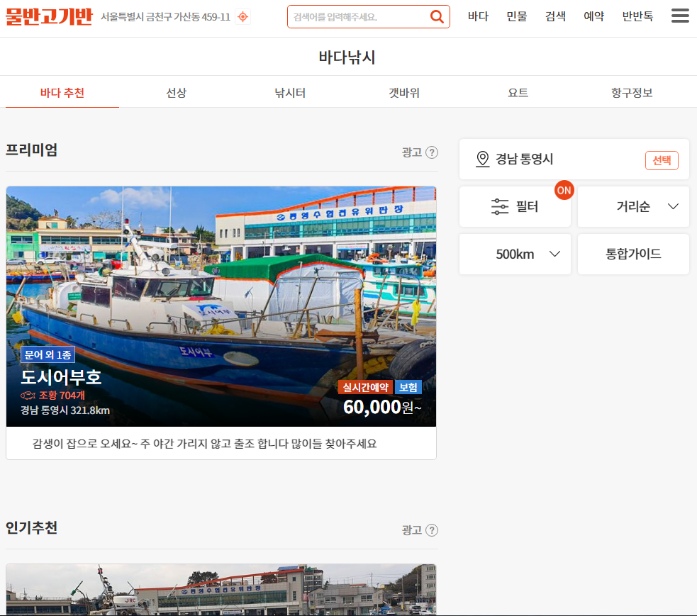Open the 예약 menu item

[x=594, y=16]
